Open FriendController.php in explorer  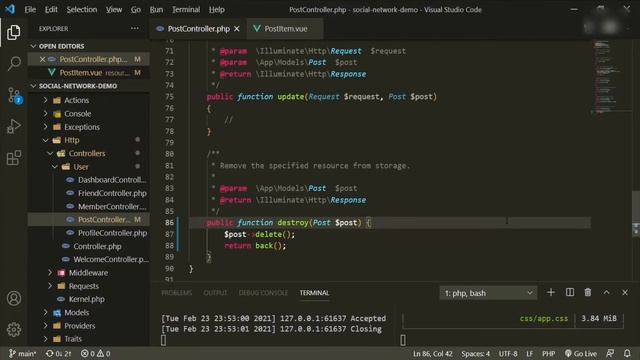(x=112, y=193)
